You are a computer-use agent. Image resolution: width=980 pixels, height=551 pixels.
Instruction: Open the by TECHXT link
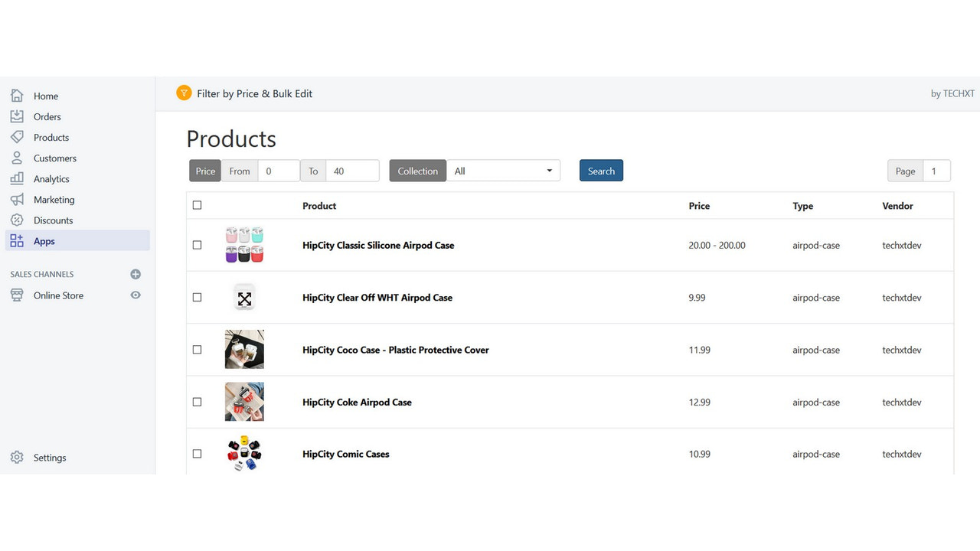click(x=952, y=93)
